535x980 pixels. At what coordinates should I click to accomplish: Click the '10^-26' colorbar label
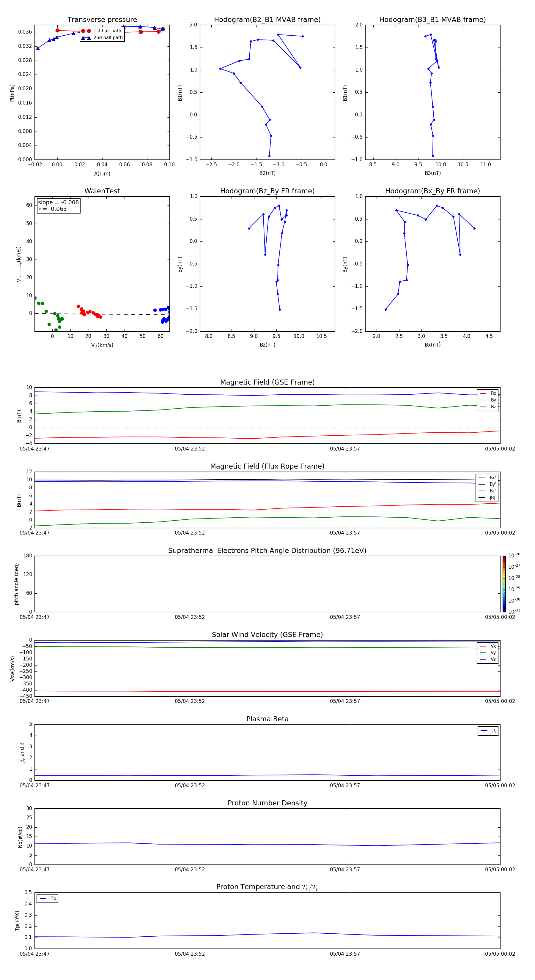(x=514, y=555)
